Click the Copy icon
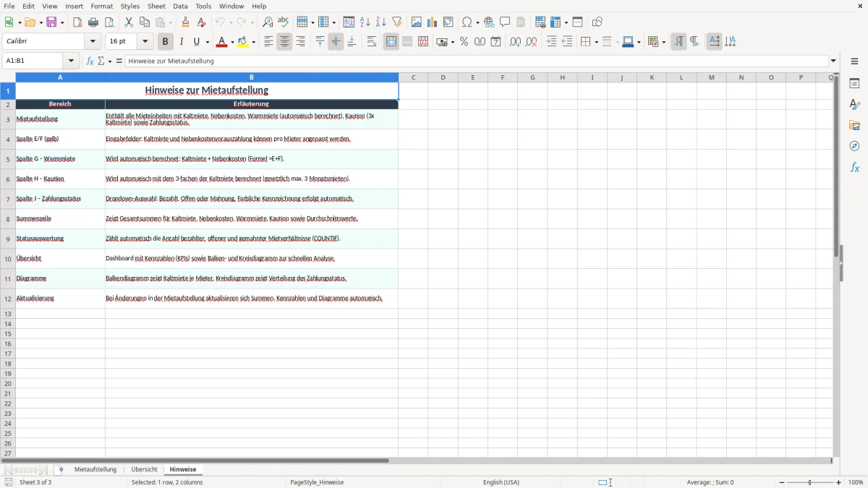This screenshot has height=488, width=868. coord(145,22)
